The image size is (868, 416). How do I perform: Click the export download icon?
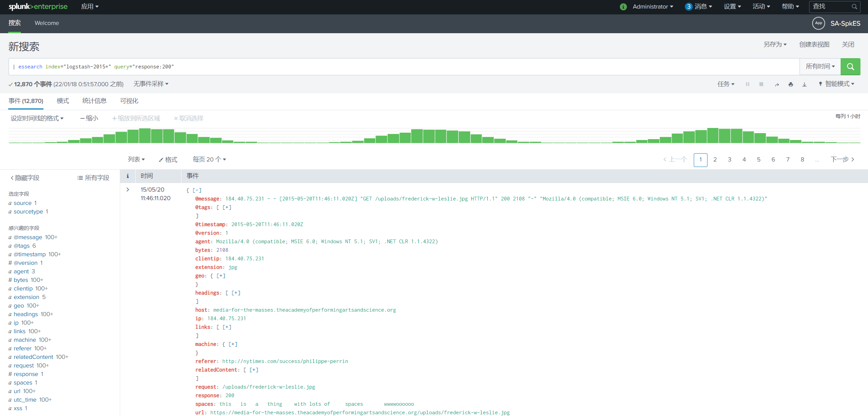[x=804, y=84]
